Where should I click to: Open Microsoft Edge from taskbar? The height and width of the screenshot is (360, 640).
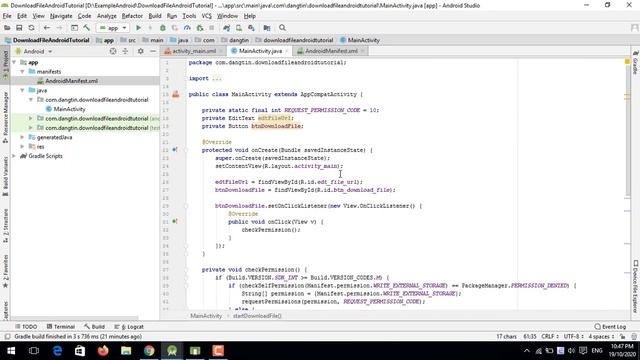point(57,351)
